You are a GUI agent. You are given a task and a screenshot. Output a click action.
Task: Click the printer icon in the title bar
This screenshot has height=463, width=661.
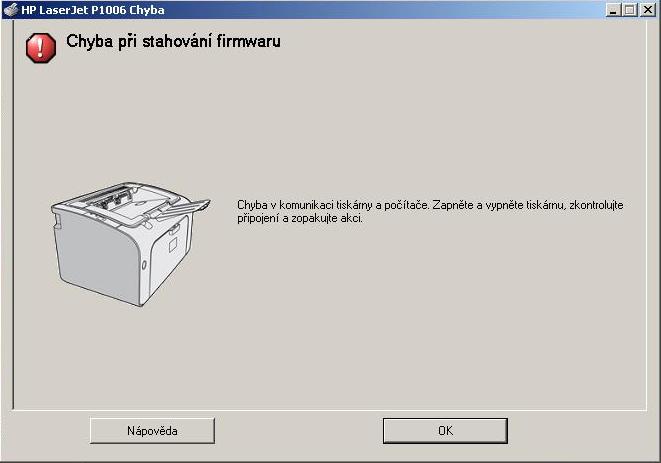coord(11,9)
